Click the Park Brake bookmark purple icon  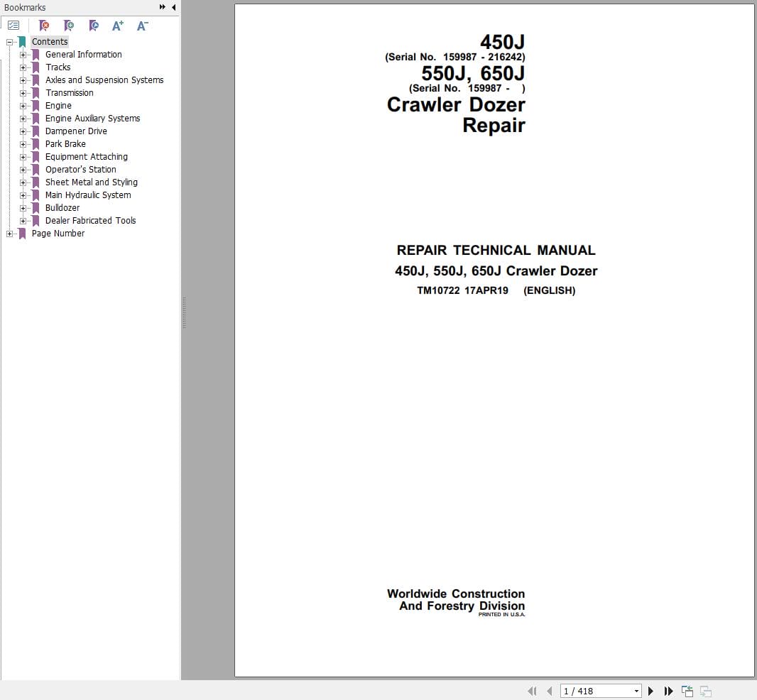coord(36,144)
